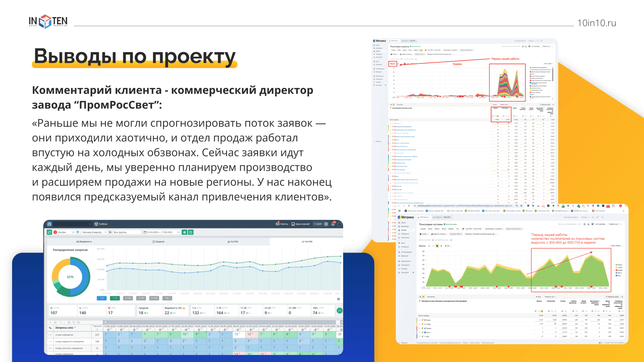Open the notifications bell icon

coord(333,224)
